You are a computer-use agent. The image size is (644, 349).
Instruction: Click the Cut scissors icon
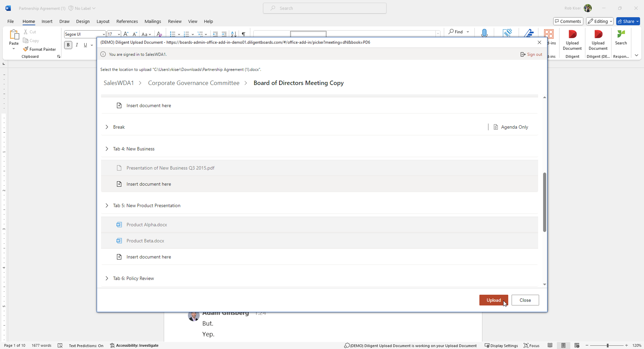(x=25, y=32)
